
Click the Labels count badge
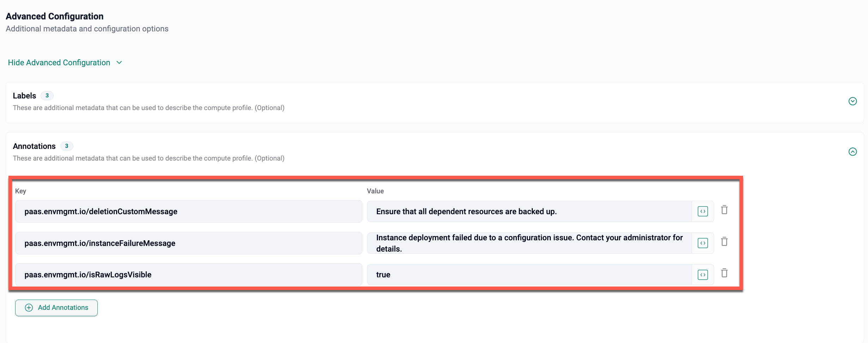coord(47,96)
